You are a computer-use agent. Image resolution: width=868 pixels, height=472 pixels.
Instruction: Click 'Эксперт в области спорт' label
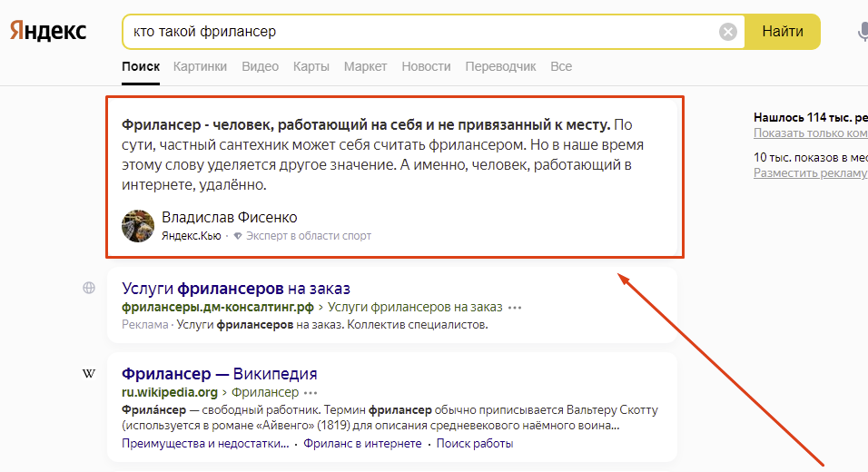pyautogui.click(x=309, y=236)
